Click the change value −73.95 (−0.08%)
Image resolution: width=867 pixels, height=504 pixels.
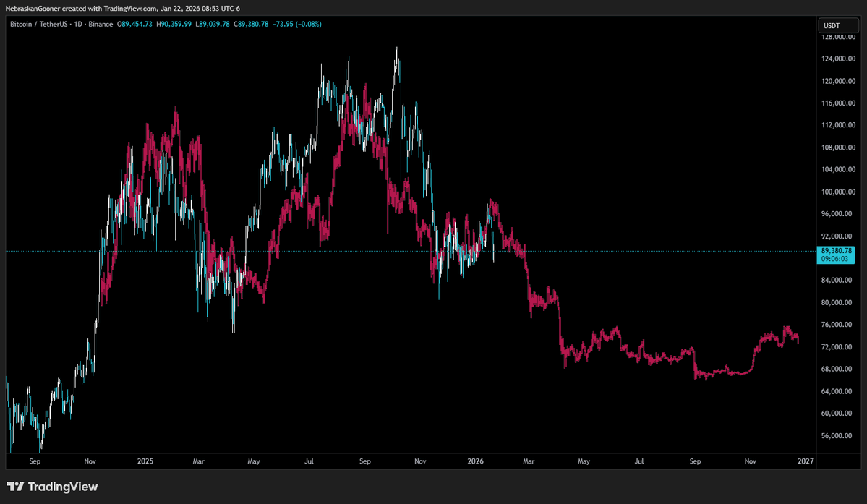pyautogui.click(x=297, y=25)
